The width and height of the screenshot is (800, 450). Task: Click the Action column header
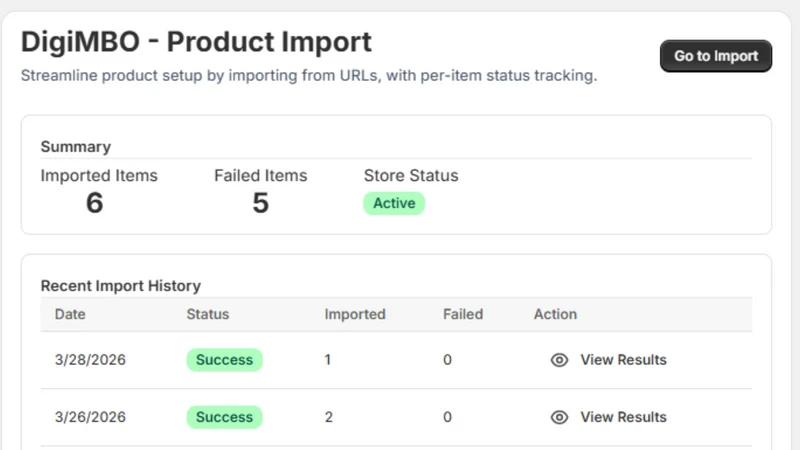[x=555, y=314]
